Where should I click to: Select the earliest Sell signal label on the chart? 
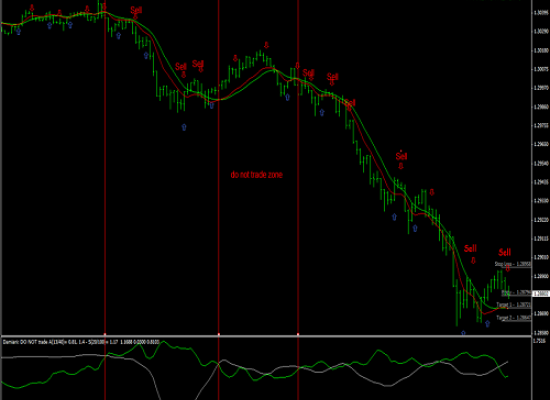click(x=136, y=10)
